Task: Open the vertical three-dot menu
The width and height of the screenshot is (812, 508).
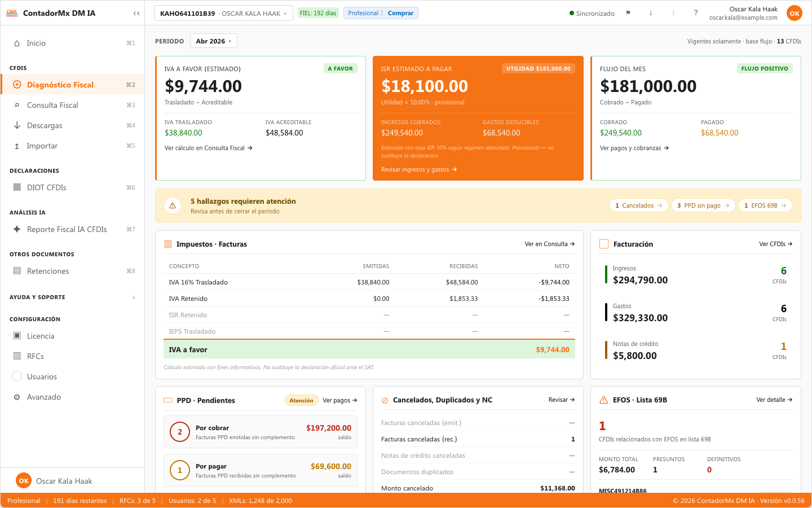Action: click(673, 13)
